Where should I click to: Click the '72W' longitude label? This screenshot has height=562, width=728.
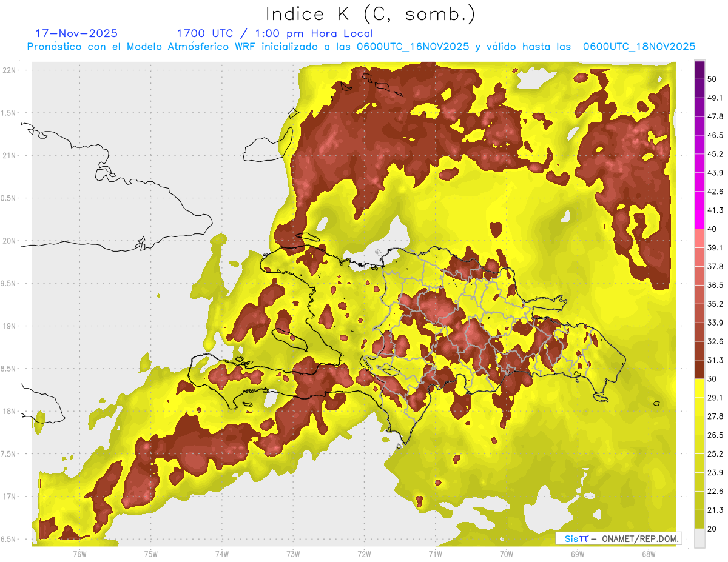tap(364, 554)
